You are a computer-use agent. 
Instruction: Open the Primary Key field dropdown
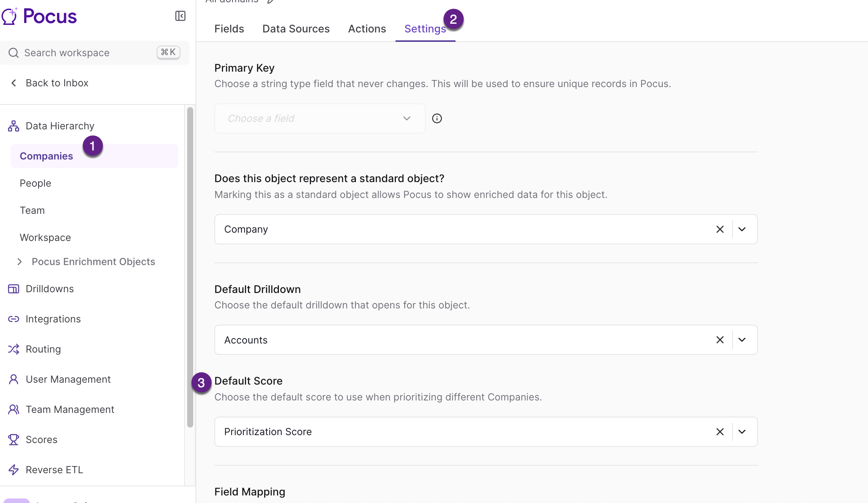click(x=319, y=118)
